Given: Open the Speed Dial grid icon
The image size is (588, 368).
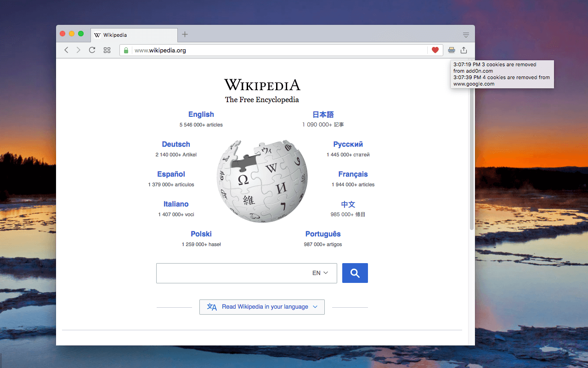Looking at the screenshot, I should pyautogui.click(x=107, y=50).
